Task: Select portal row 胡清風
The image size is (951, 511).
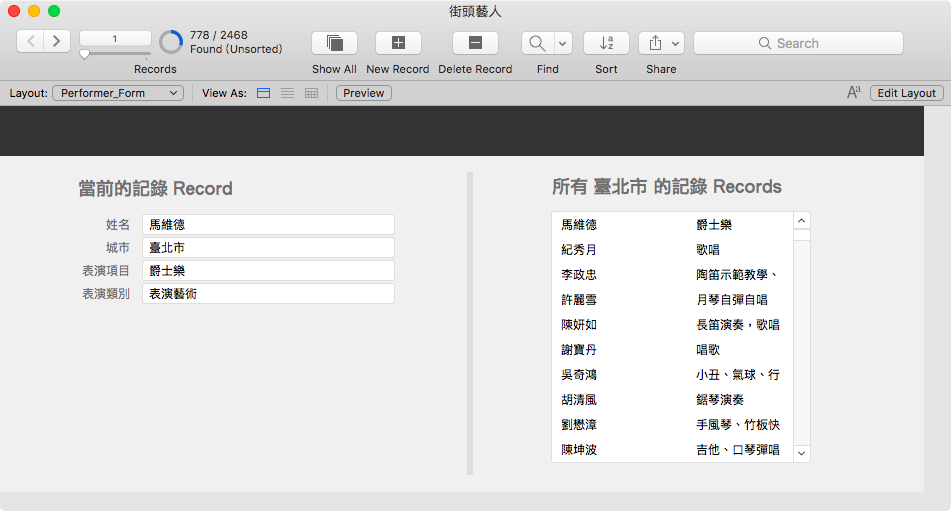Action: (673, 399)
